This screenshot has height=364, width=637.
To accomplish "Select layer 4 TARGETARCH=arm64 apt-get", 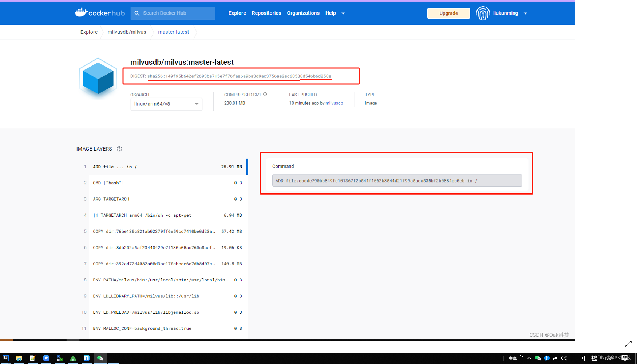I will 162,215.
